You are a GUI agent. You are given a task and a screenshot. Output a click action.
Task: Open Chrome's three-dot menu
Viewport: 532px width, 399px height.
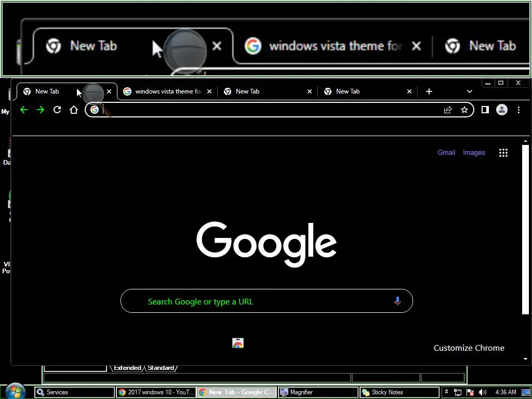coord(519,110)
